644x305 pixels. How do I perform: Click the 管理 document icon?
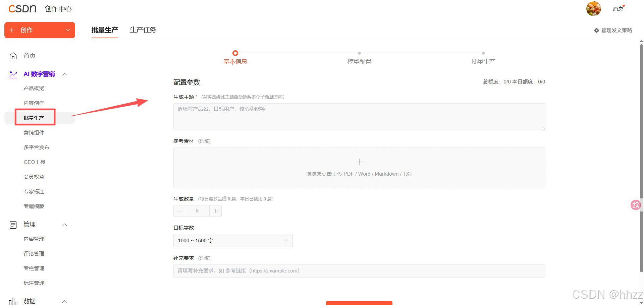click(13, 225)
